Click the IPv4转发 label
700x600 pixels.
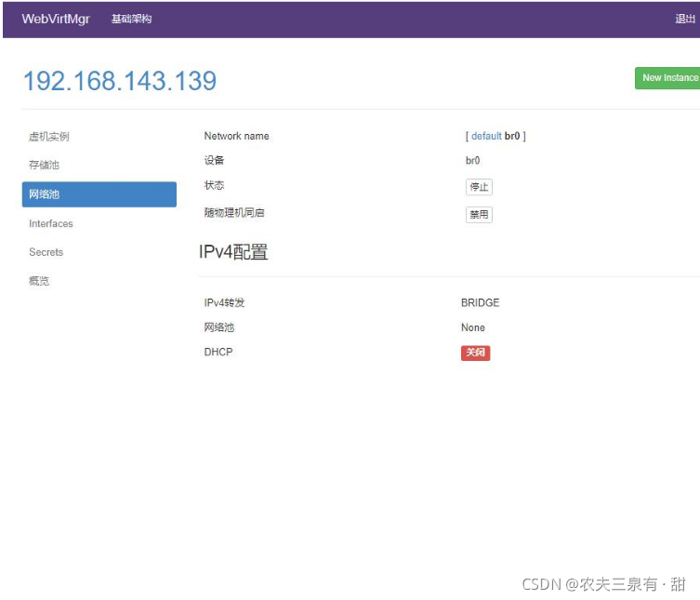coord(224,303)
